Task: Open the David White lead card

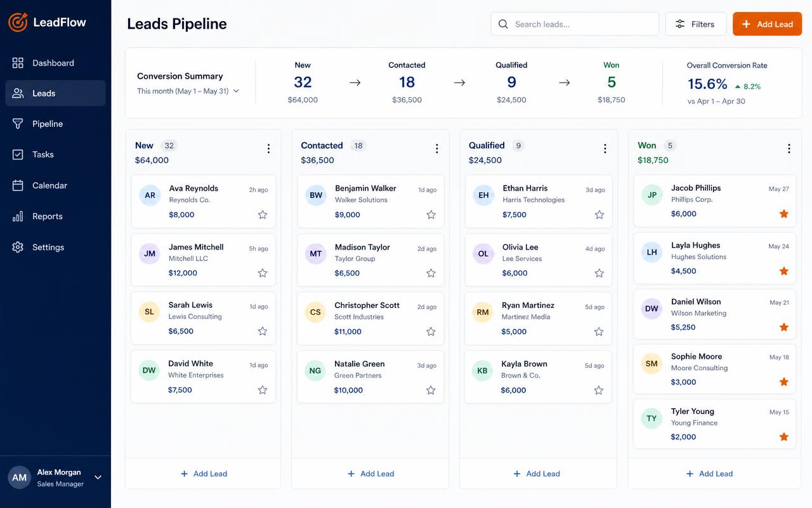Action: [203, 377]
